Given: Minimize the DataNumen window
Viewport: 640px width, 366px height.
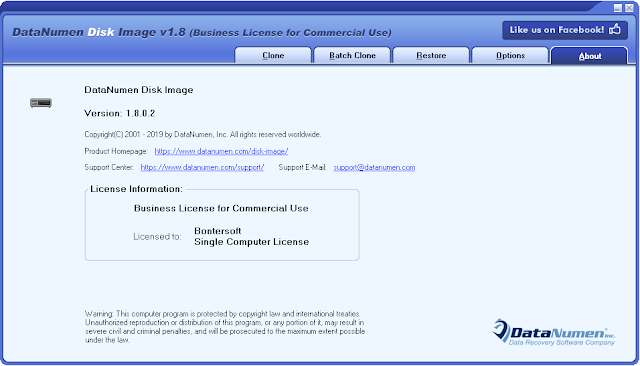Looking at the screenshot, I should tap(618, 8).
